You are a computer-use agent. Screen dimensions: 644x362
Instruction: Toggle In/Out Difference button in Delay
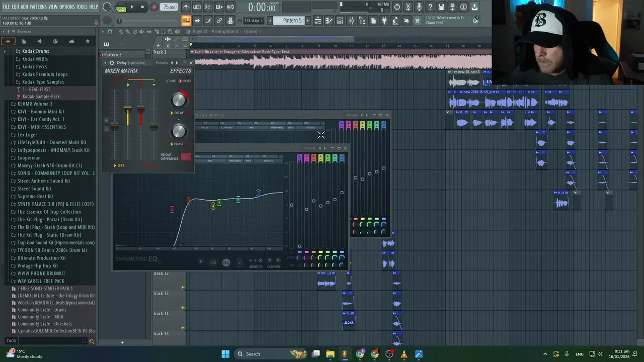tap(186, 157)
